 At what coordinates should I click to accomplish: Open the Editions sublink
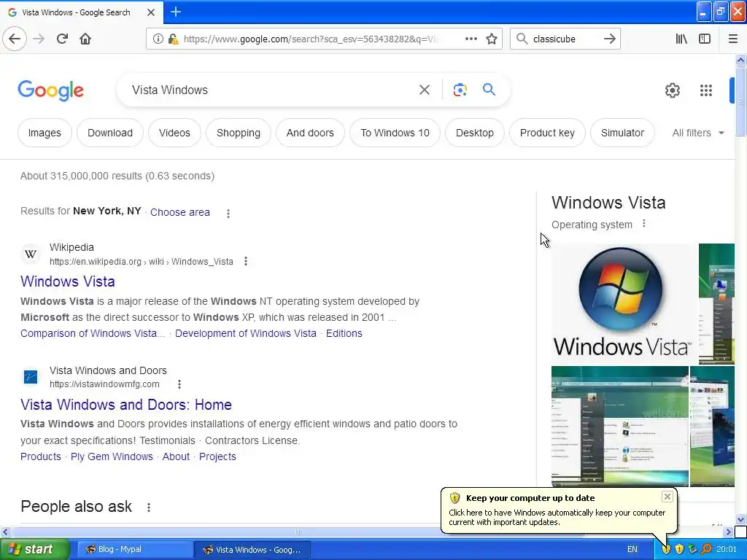[344, 333]
